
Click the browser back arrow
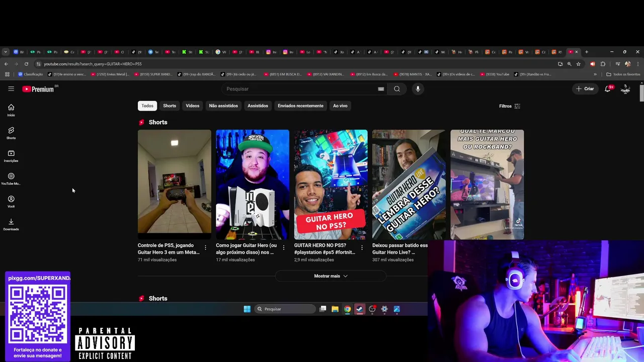6,64
